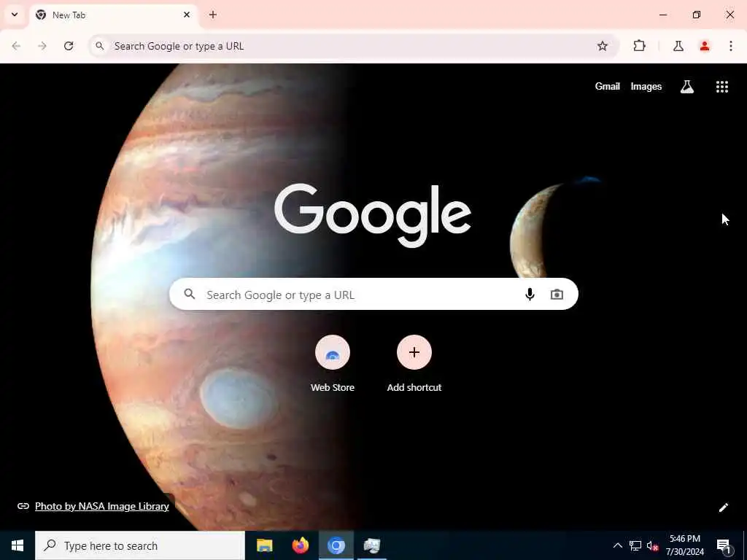This screenshot has width=747, height=560.
Task: Open the Google apps grid
Action: click(722, 86)
